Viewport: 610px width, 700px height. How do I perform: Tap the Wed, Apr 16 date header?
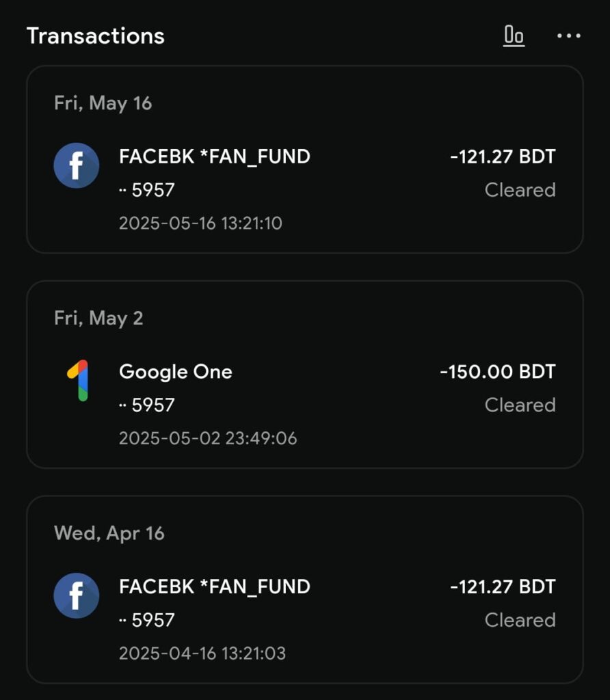[x=109, y=533]
